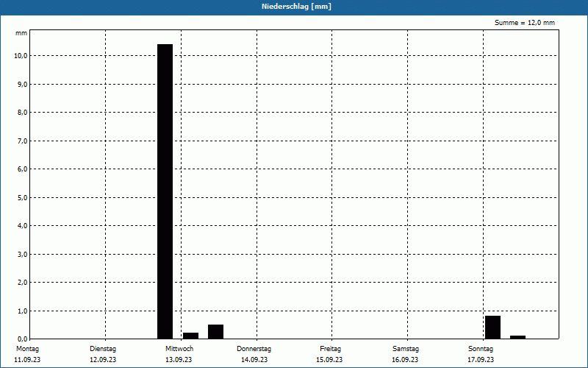Click the 'Summe = 12,0 mm' total label
The image size is (588, 368).
coord(525,23)
